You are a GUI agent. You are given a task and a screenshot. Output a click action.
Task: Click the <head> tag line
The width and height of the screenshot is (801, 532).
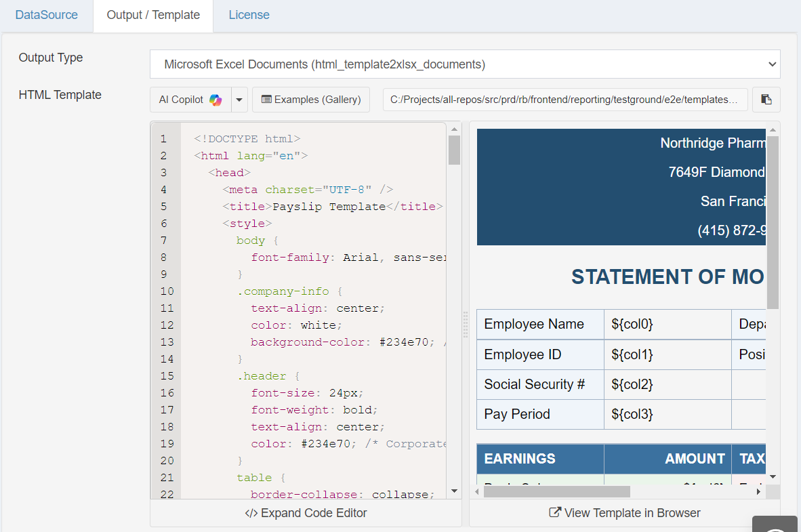pyautogui.click(x=229, y=173)
